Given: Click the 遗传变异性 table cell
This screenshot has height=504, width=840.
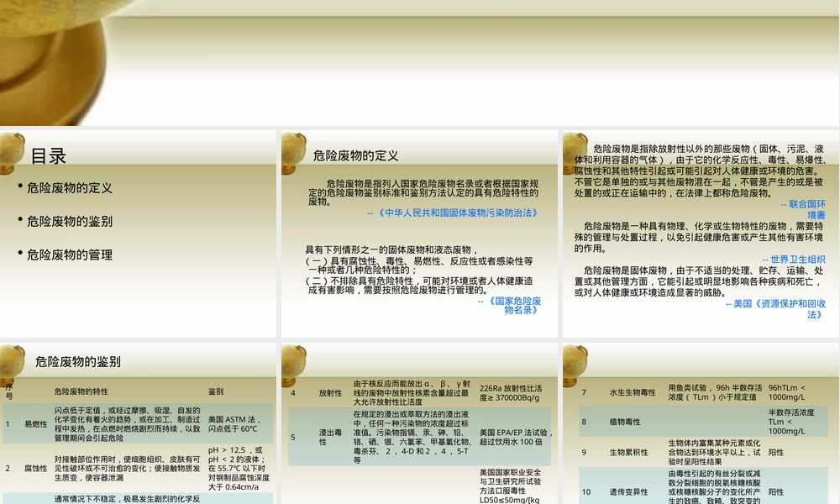Looking at the screenshot, I should [629, 492].
